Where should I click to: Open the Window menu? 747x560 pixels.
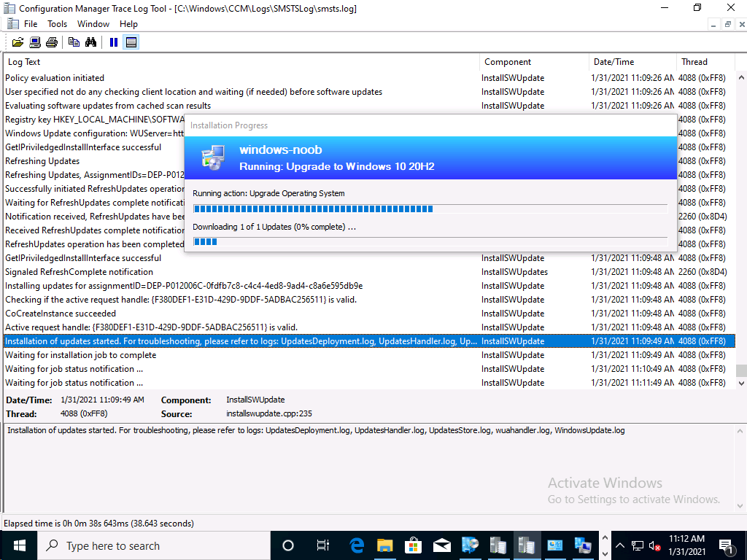point(93,24)
